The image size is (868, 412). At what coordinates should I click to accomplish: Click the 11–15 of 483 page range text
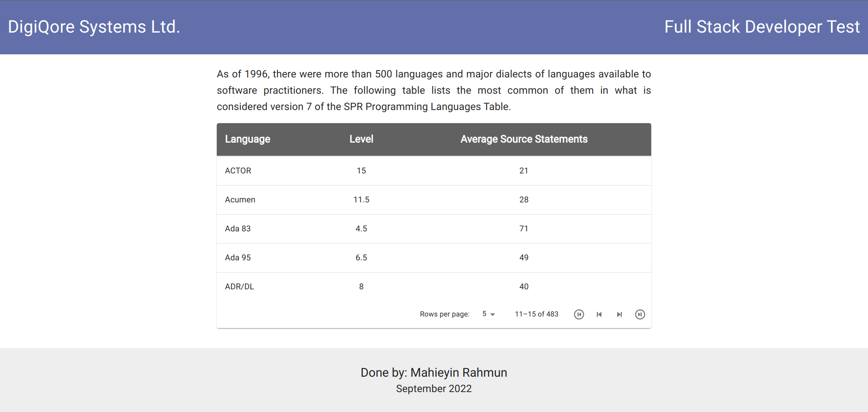point(537,314)
